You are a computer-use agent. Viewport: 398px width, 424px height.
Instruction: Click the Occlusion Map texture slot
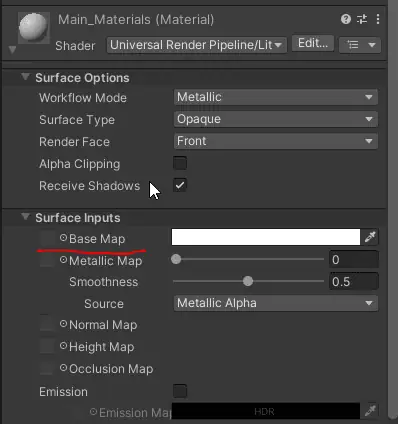[47, 368]
